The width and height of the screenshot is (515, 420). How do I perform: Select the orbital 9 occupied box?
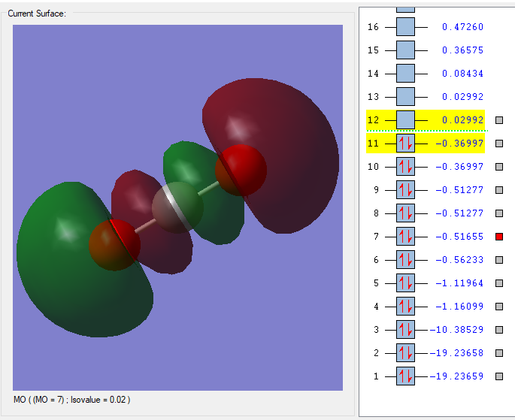click(x=405, y=190)
